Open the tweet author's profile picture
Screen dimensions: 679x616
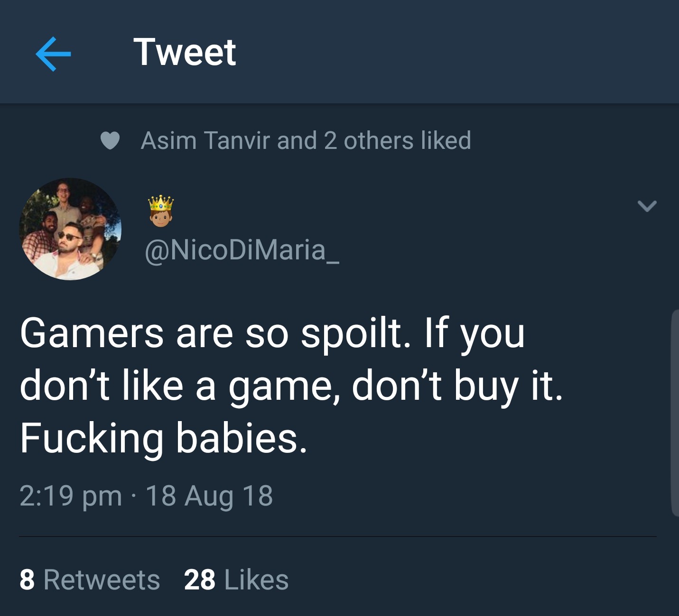[70, 229]
